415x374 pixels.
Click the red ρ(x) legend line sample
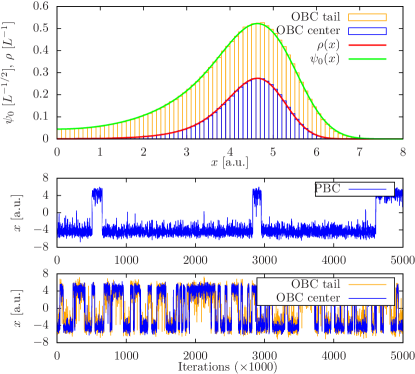click(367, 45)
